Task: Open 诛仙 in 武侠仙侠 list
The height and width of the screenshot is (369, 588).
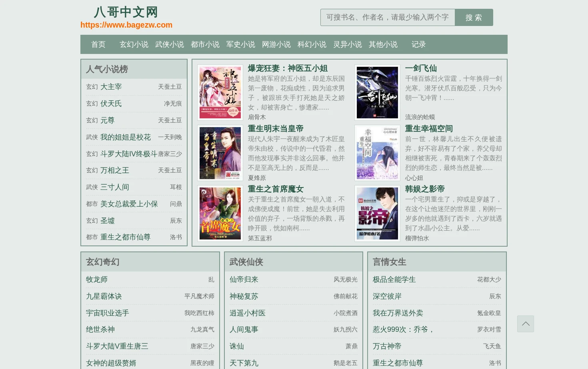Action: click(x=237, y=346)
